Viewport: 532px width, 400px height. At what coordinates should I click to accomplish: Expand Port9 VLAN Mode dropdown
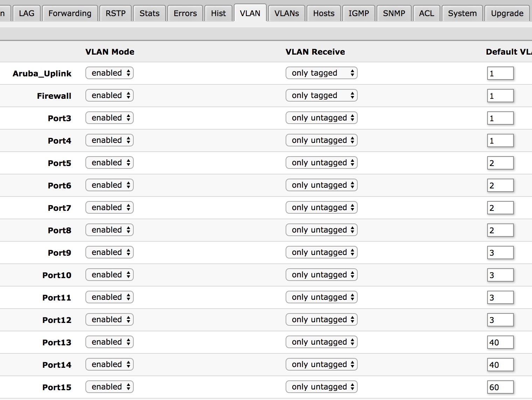pyautogui.click(x=110, y=252)
